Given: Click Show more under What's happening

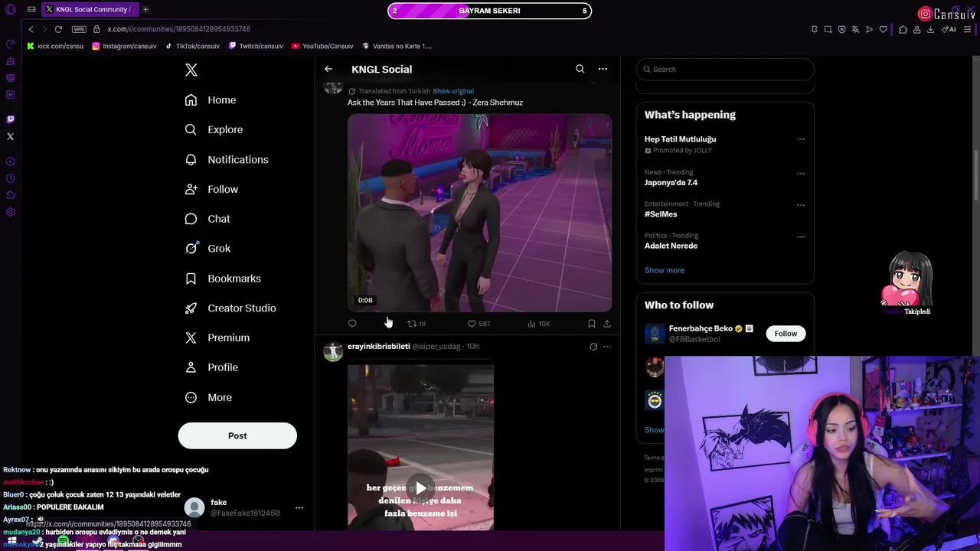Looking at the screenshot, I should tap(665, 270).
